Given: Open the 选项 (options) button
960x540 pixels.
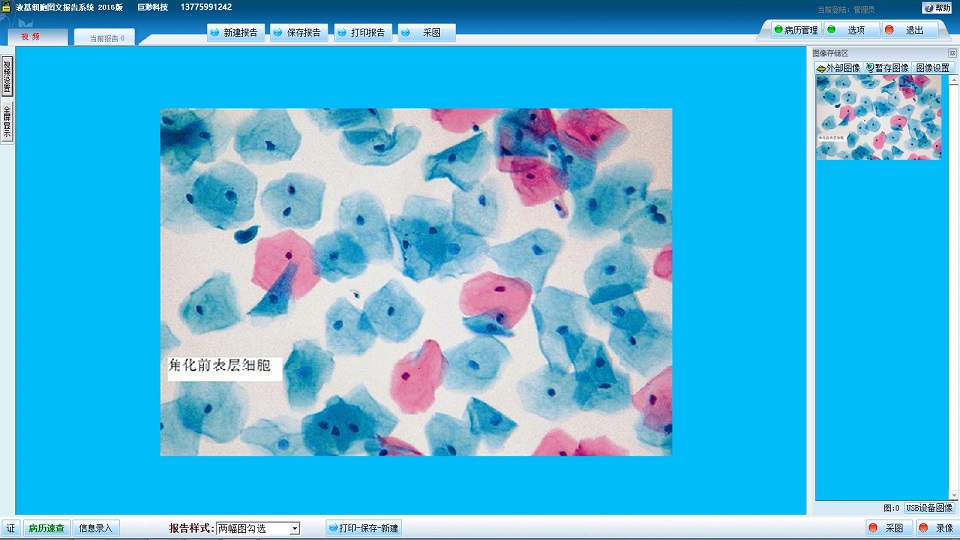Looking at the screenshot, I should click(x=852, y=29).
